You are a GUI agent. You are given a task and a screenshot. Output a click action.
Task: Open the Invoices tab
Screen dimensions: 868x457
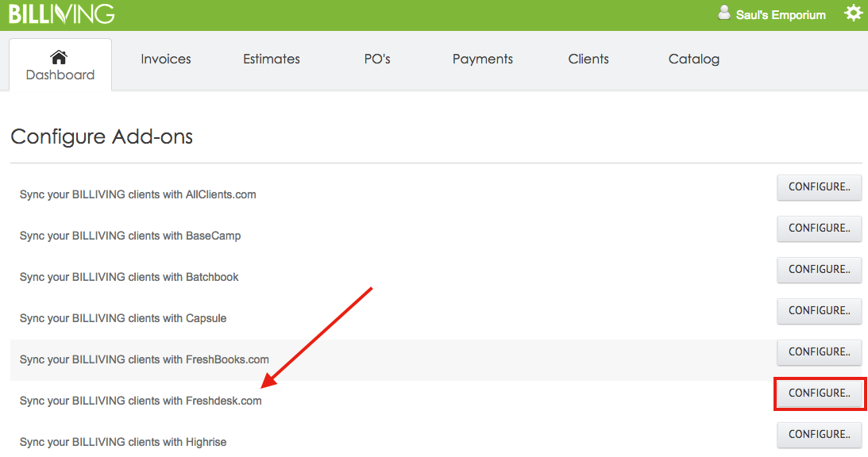[165, 60]
